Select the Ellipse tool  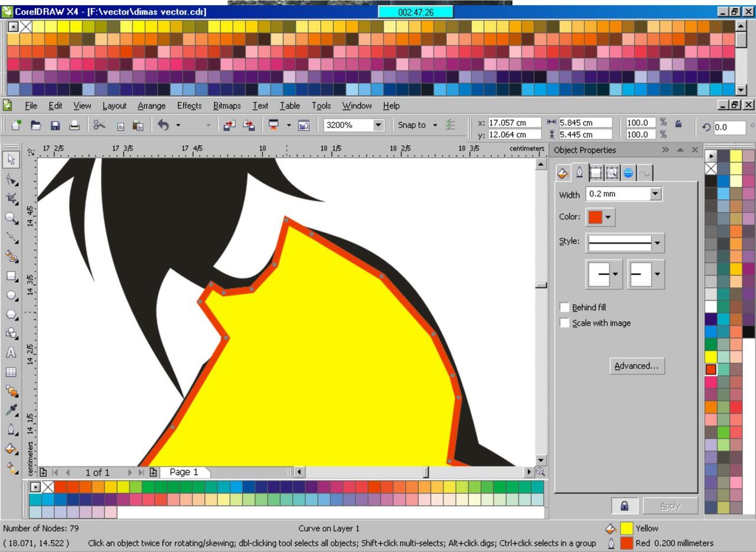11,295
